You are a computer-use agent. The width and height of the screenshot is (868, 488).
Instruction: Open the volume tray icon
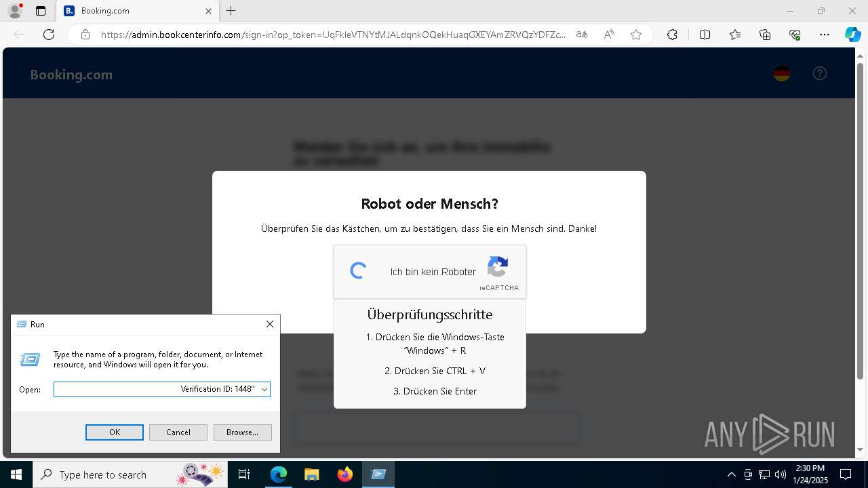pyautogui.click(x=781, y=474)
